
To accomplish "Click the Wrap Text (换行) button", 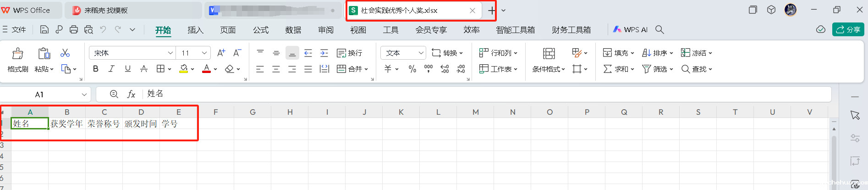I will (350, 53).
